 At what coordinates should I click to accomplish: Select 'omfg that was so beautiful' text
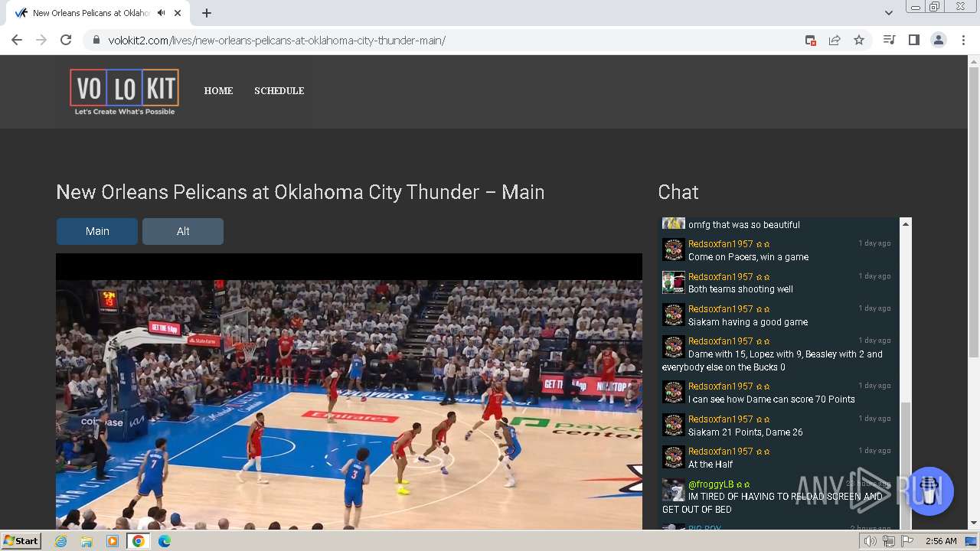[744, 224]
